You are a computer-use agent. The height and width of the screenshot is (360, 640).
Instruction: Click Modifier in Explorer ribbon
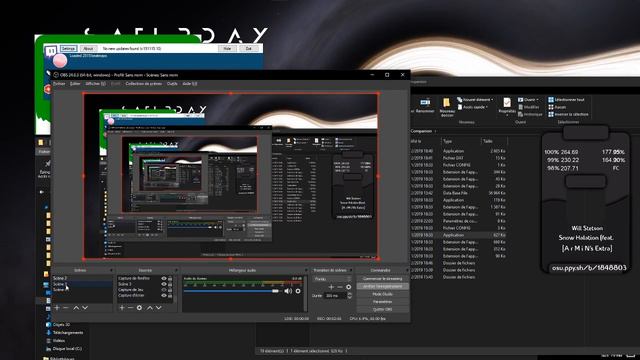pyautogui.click(x=529, y=107)
